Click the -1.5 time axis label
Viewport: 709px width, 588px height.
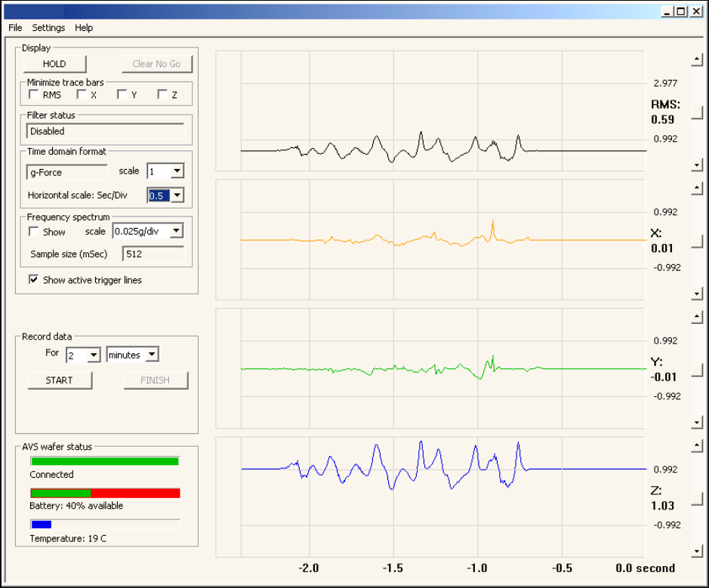pyautogui.click(x=393, y=568)
